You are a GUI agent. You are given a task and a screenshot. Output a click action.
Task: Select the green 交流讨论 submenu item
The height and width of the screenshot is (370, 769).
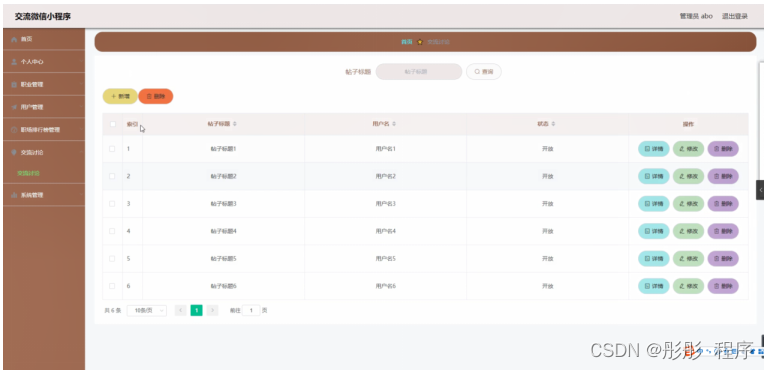coord(28,173)
